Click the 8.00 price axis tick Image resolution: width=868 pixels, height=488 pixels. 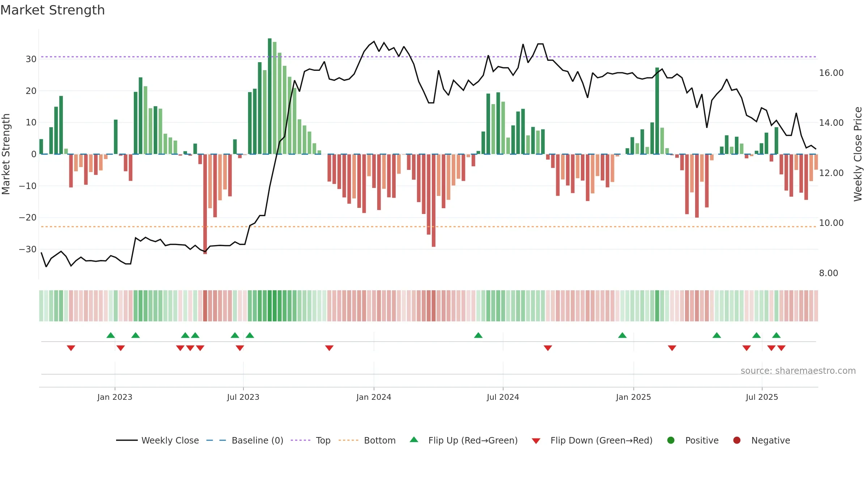(828, 273)
